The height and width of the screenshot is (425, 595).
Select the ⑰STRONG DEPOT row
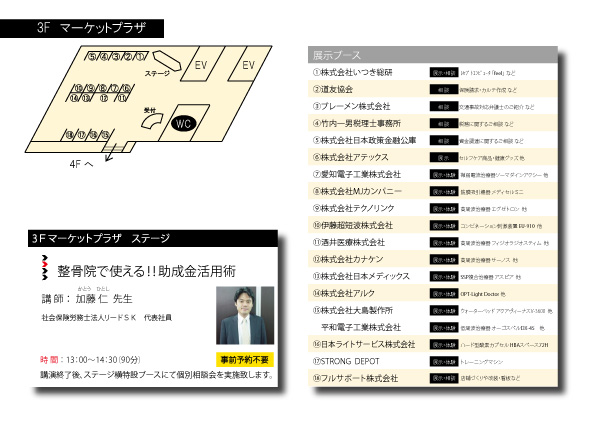pyautogui.click(x=433, y=361)
